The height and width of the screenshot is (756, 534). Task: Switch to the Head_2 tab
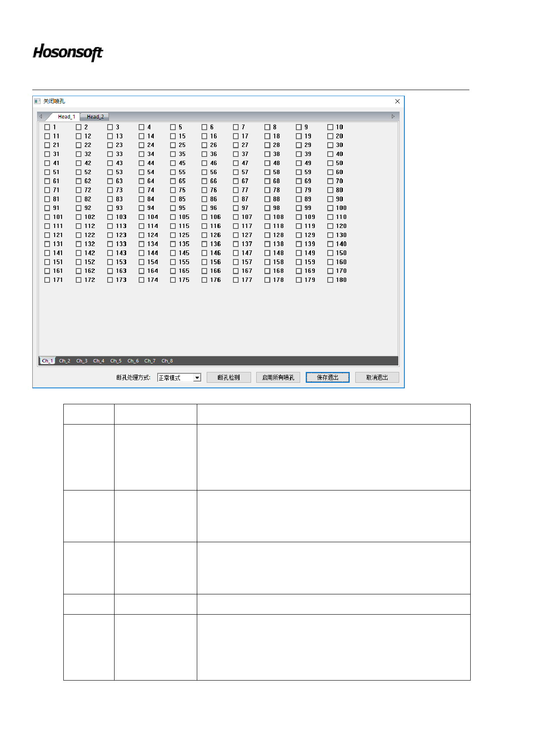click(95, 117)
